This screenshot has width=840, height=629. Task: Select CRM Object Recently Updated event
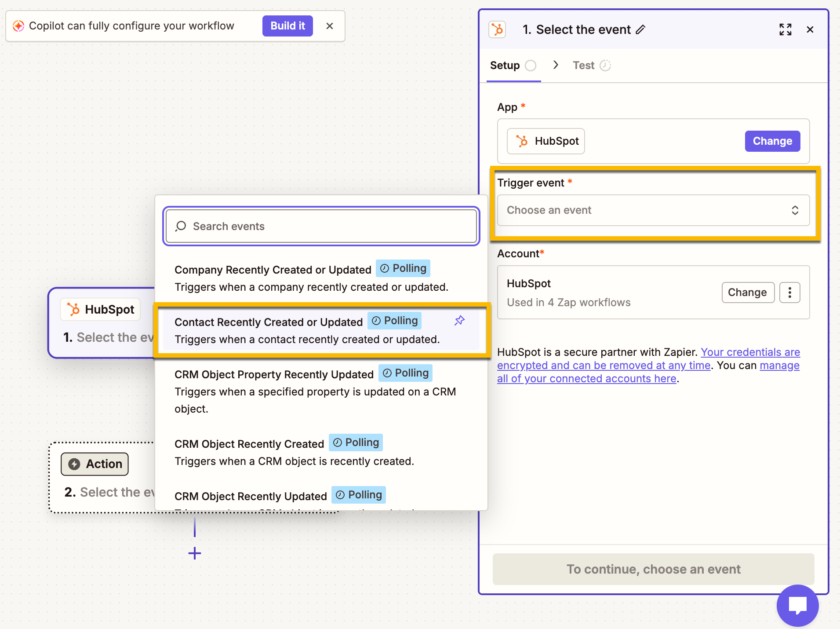(321, 497)
